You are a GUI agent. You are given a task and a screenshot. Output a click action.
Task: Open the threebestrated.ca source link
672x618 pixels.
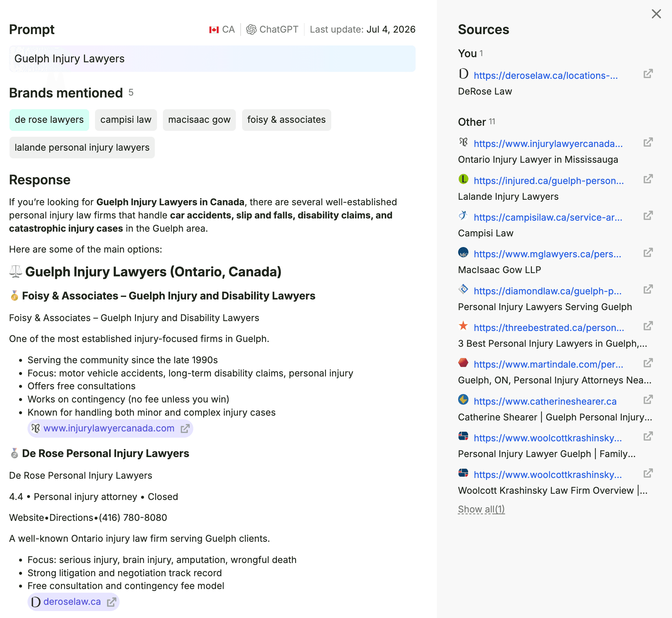pos(549,328)
